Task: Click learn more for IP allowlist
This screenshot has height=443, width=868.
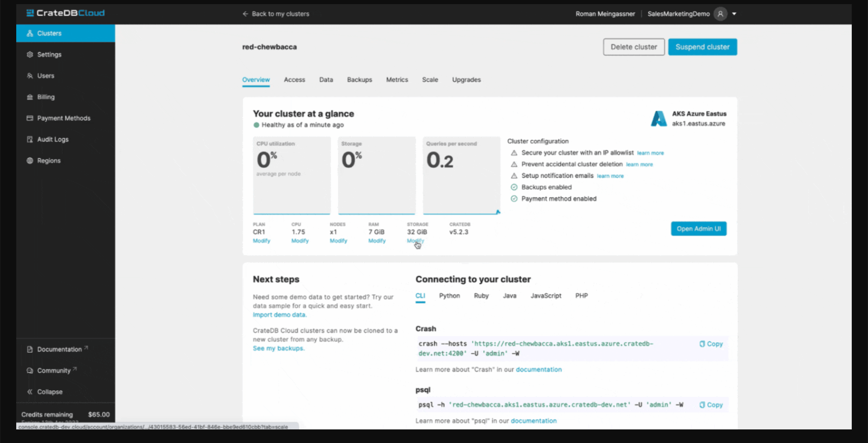Action: (x=650, y=153)
